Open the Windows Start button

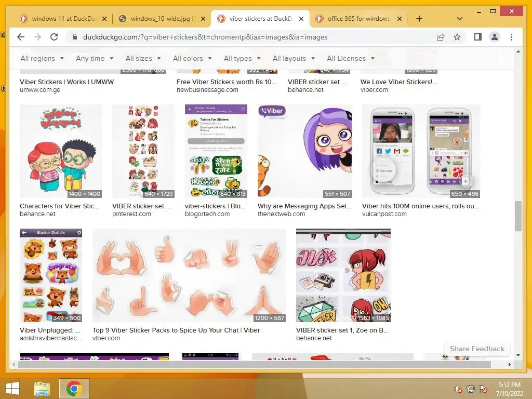click(12, 389)
